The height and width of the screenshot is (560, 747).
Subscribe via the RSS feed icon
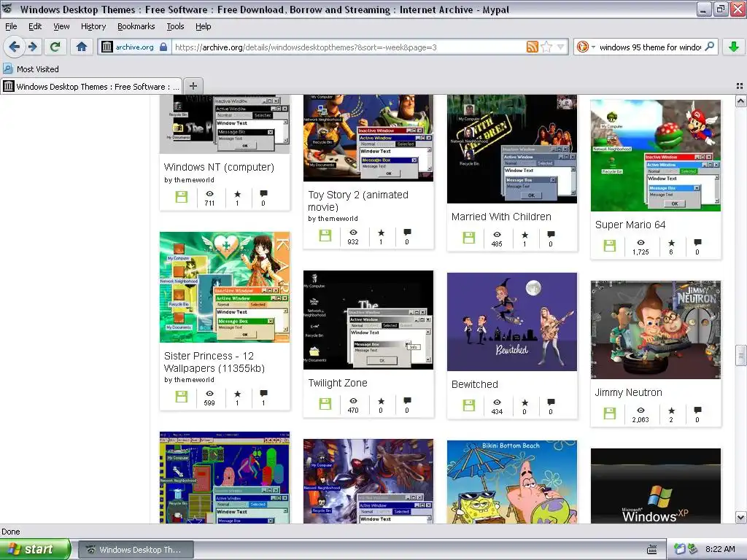pyautogui.click(x=532, y=47)
